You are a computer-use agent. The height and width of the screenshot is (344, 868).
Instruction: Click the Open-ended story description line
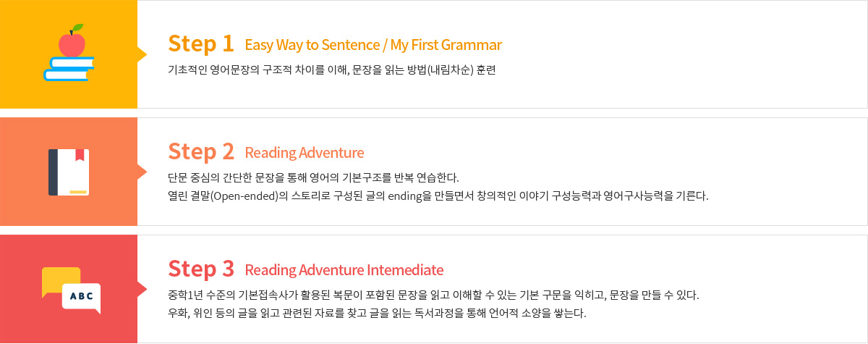[x=438, y=196]
